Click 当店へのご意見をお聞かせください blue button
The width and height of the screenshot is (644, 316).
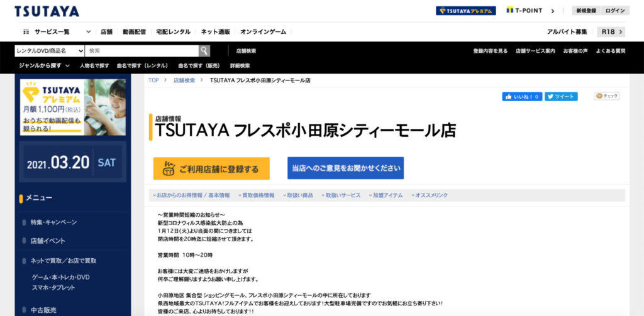345,168
